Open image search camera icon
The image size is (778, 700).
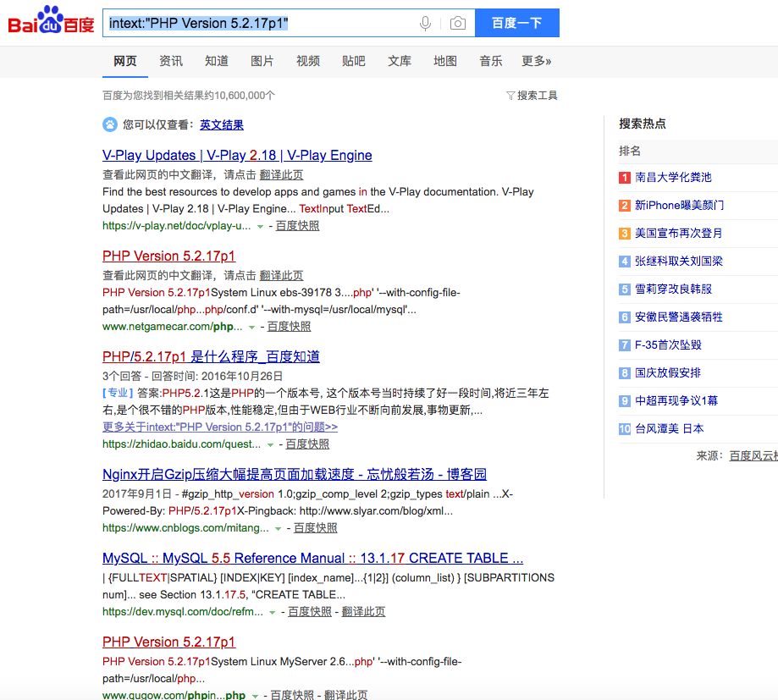(457, 24)
